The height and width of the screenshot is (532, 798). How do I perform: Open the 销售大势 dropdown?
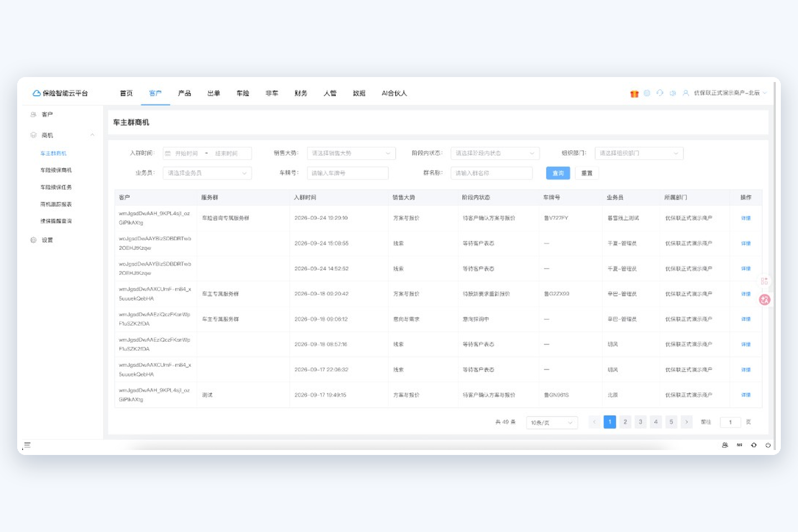pyautogui.click(x=351, y=154)
